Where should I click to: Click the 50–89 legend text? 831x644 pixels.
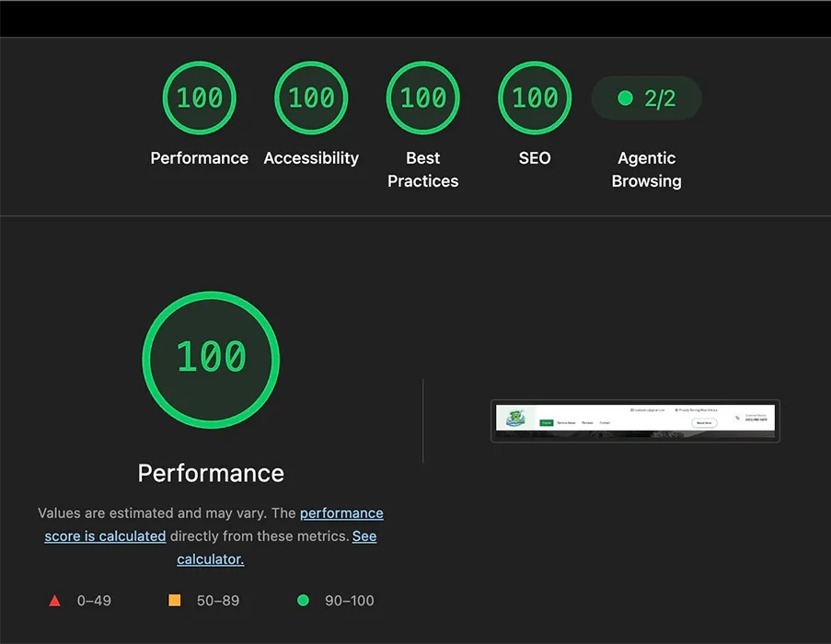coord(218,601)
